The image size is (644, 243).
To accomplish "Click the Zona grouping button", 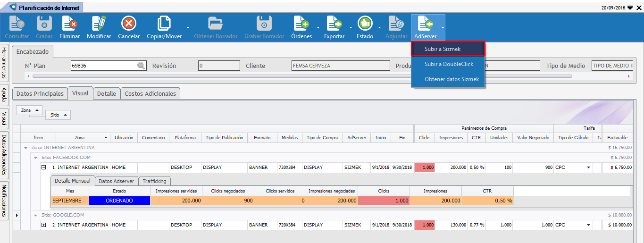I will 29,110.
